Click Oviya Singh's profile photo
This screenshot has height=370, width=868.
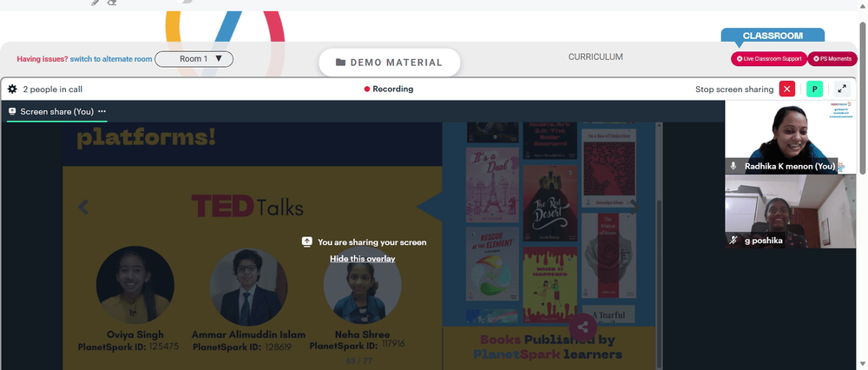click(x=135, y=285)
